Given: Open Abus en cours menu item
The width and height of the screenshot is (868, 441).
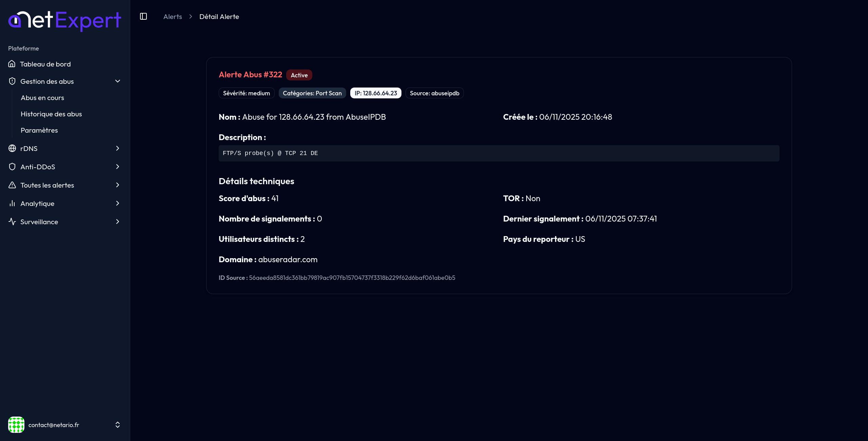Looking at the screenshot, I should pos(42,98).
